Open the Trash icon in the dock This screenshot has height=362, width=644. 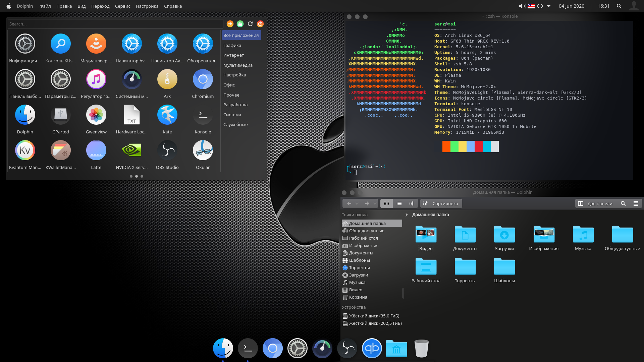421,348
